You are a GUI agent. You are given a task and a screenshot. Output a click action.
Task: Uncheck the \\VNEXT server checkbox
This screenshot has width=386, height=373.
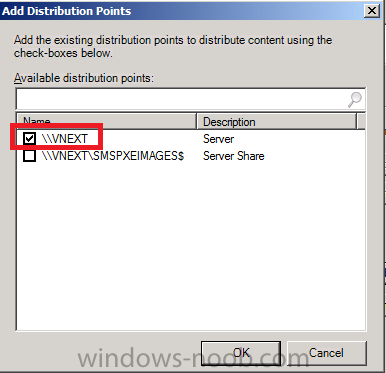(29, 138)
